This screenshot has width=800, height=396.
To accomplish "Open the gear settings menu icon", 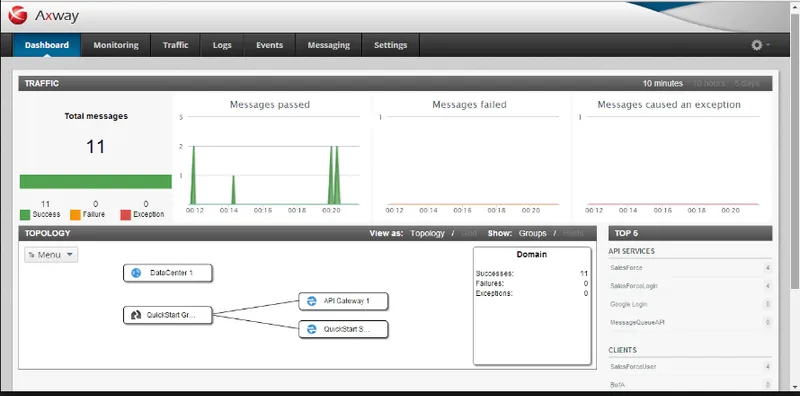I will pyautogui.click(x=757, y=45).
